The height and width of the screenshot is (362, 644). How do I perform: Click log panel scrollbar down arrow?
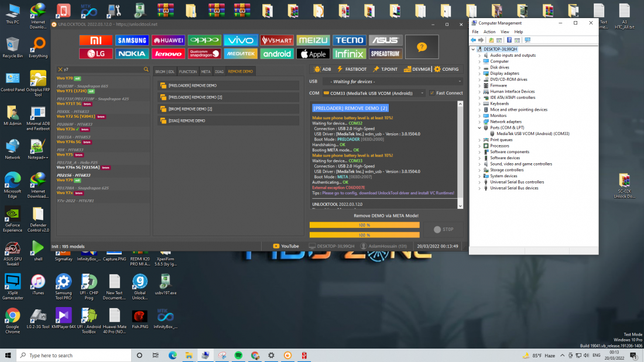[460, 206]
